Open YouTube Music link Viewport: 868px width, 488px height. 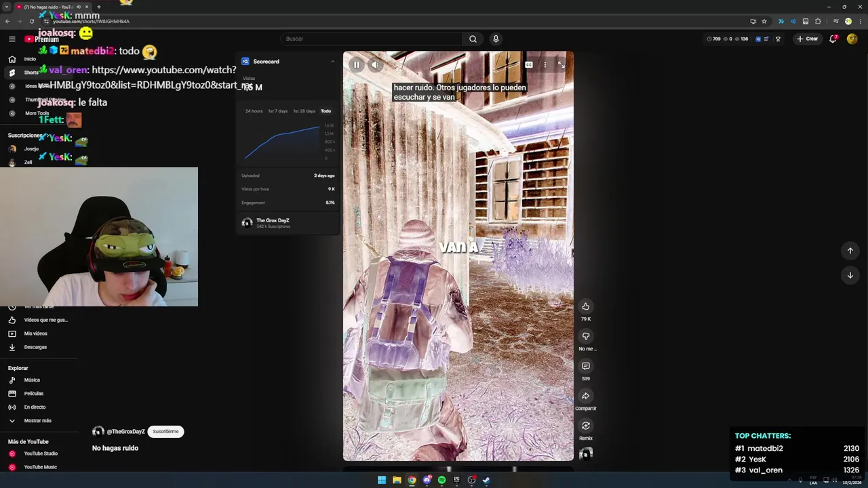[x=40, y=467]
